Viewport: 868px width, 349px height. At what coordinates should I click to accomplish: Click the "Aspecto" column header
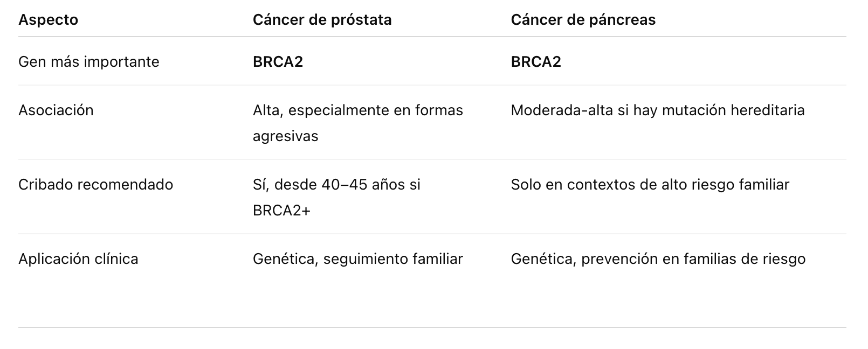pyautogui.click(x=48, y=20)
